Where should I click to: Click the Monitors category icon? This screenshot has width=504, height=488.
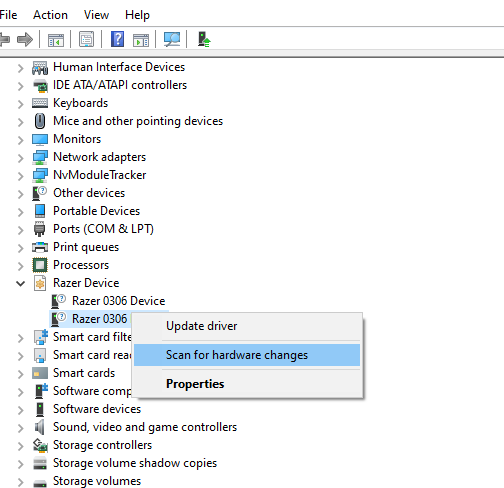click(40, 139)
